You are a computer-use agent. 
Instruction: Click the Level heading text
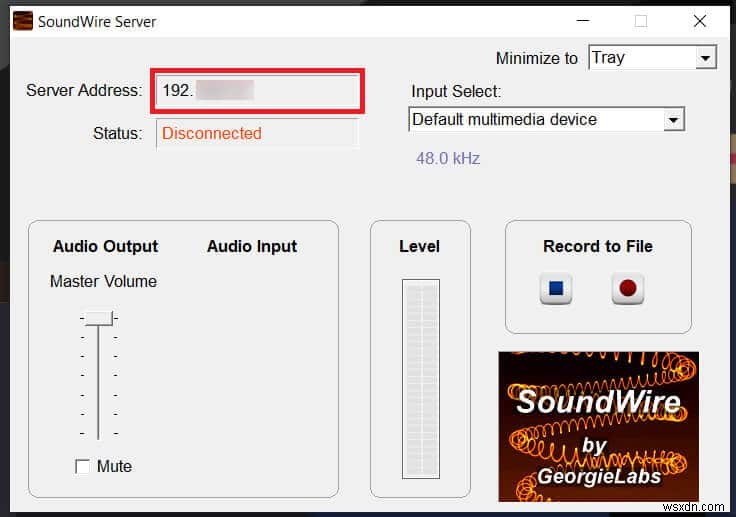(x=420, y=246)
